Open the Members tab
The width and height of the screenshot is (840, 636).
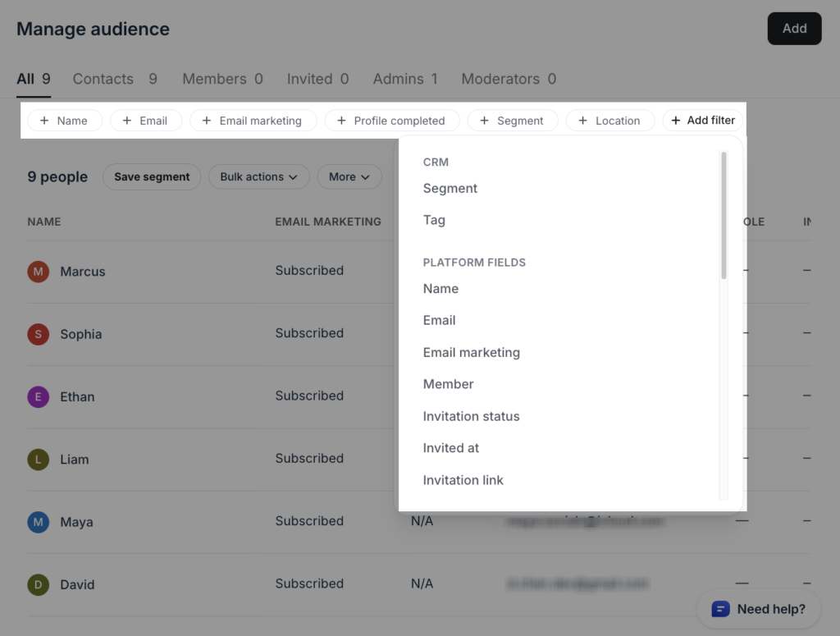tap(222, 79)
